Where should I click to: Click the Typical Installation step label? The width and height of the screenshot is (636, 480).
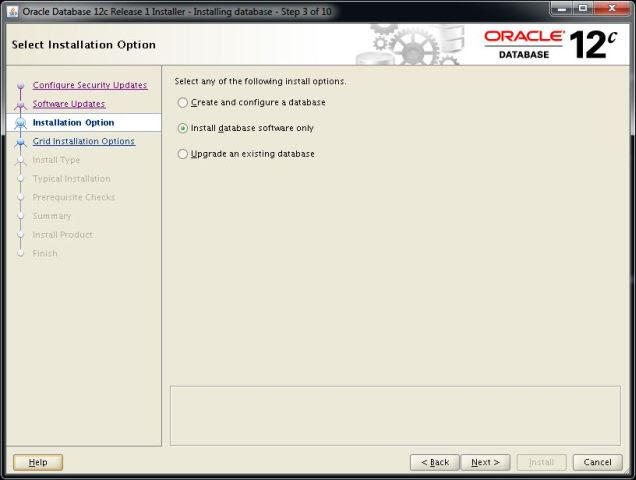[71, 179]
